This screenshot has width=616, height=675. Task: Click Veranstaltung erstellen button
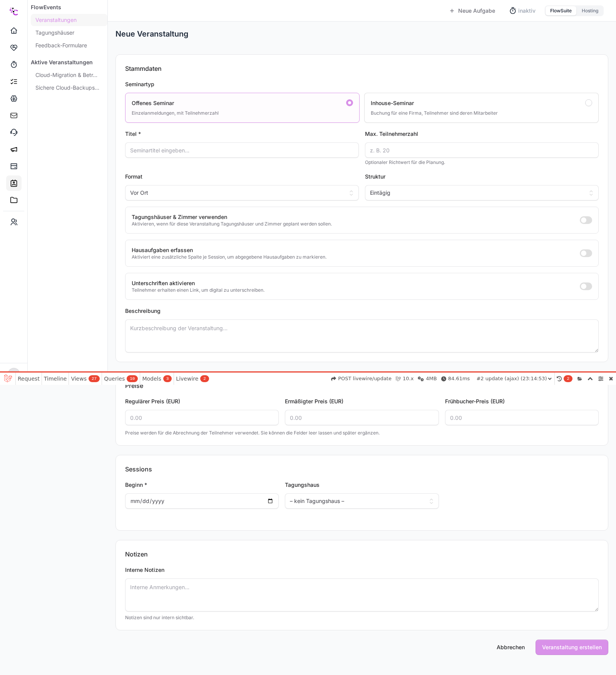(x=572, y=647)
